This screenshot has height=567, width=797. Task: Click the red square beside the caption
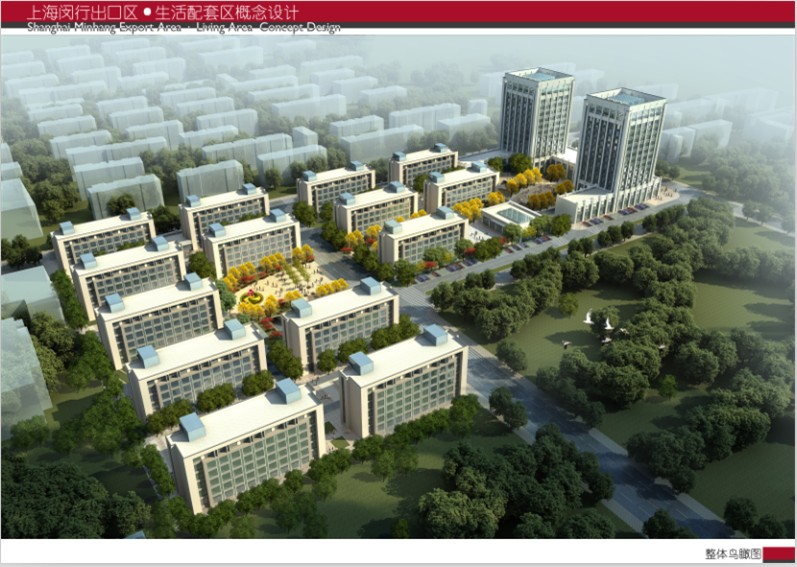point(779,553)
